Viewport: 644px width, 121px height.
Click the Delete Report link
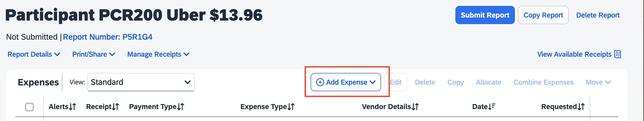[598, 15]
